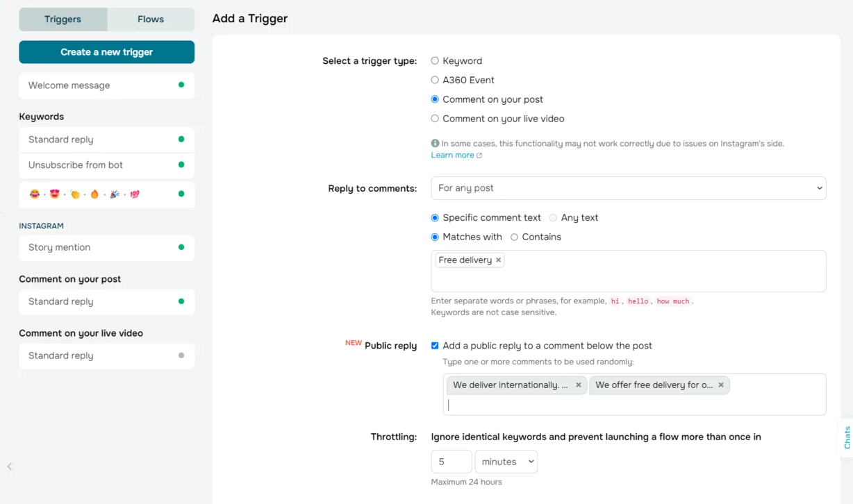Click the throttling number input field
Screen dimensions: 853x504
coord(451,462)
